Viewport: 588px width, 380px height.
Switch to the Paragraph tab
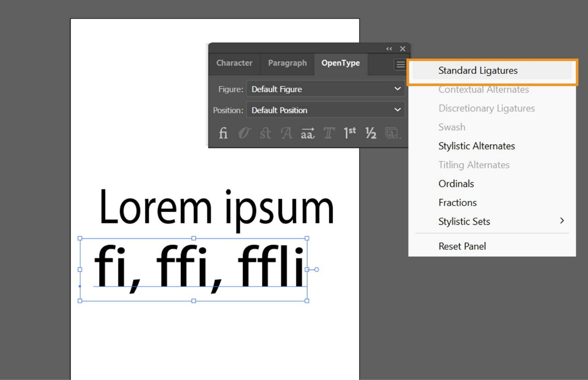(x=287, y=63)
